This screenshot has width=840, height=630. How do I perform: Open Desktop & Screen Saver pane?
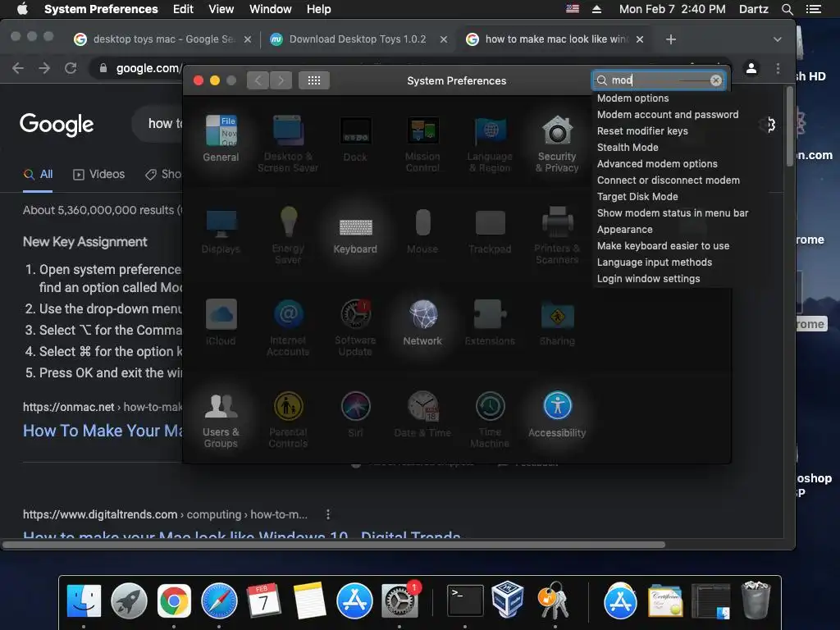288,144
